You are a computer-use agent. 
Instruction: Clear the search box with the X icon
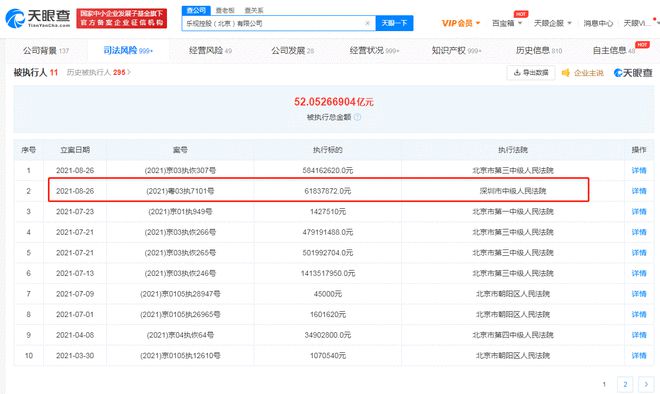[367, 23]
